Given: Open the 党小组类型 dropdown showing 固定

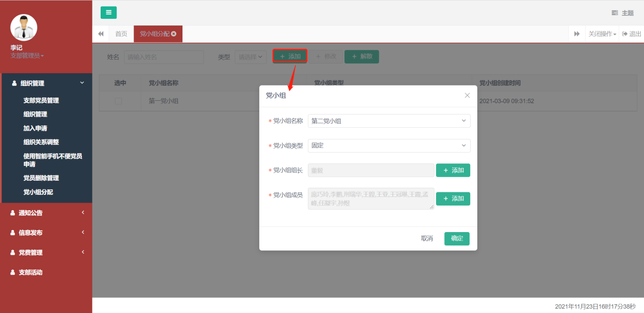Looking at the screenshot, I should 389,146.
